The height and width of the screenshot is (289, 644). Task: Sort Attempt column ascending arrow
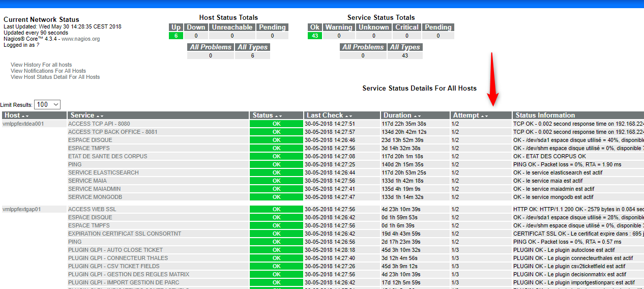pyautogui.click(x=483, y=116)
